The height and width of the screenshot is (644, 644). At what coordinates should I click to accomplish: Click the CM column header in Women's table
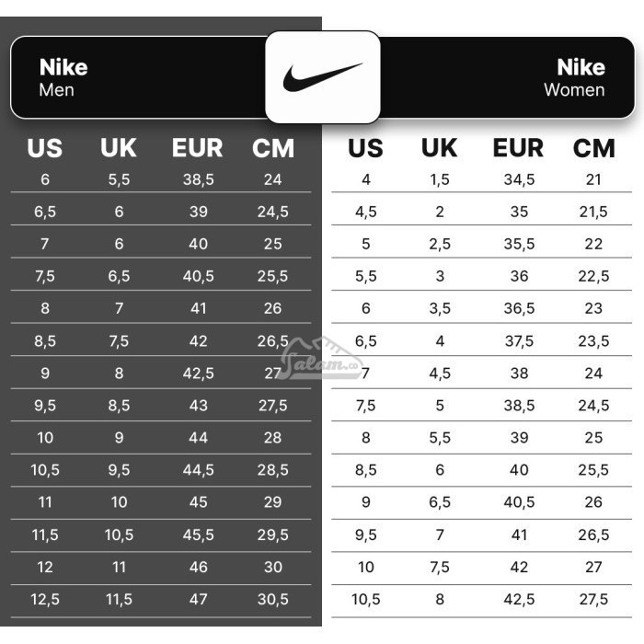point(593,148)
